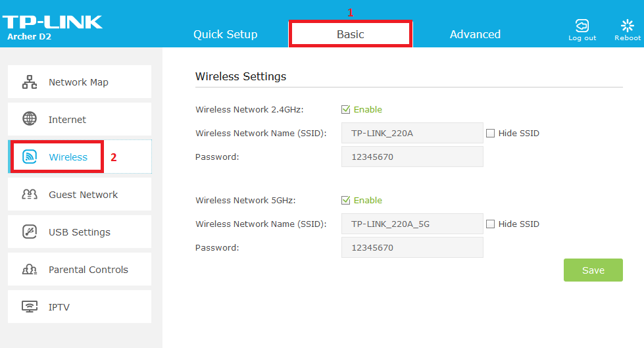Switch to the Advanced tab

pyautogui.click(x=475, y=34)
